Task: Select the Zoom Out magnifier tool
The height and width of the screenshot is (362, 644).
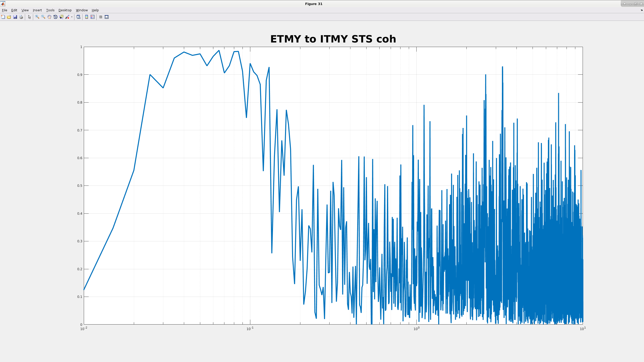Action: [43, 17]
